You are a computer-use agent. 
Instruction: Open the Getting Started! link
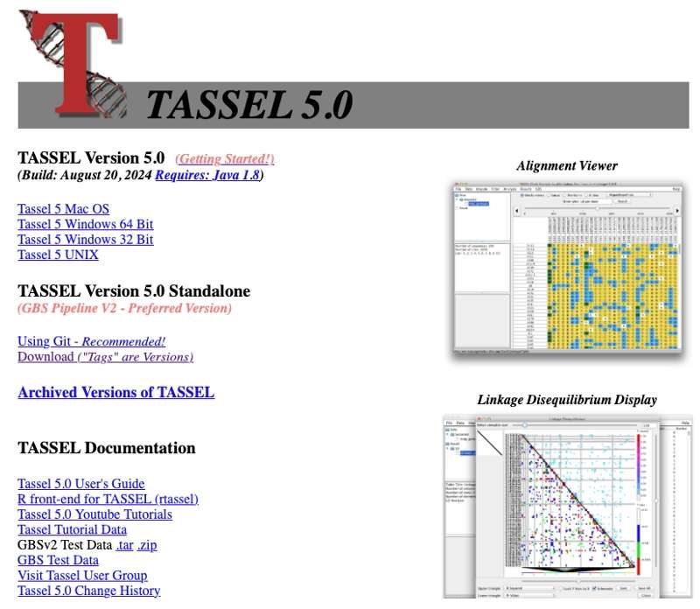(225, 159)
